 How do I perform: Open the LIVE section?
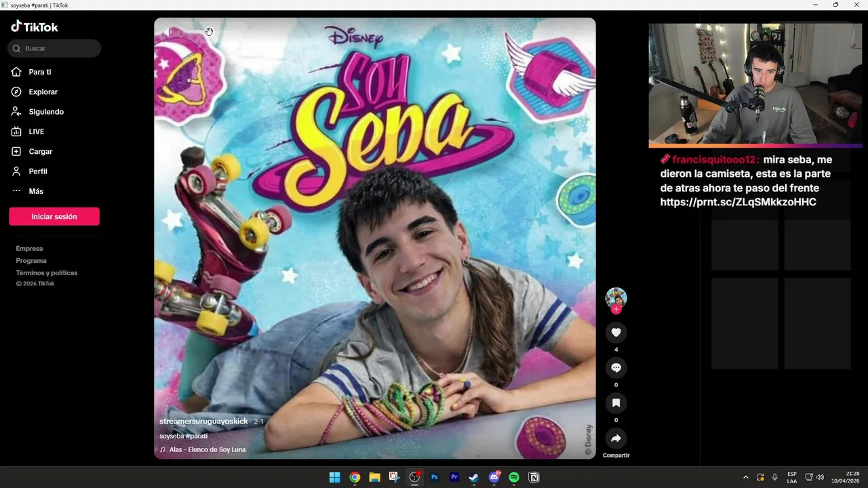[28, 131]
